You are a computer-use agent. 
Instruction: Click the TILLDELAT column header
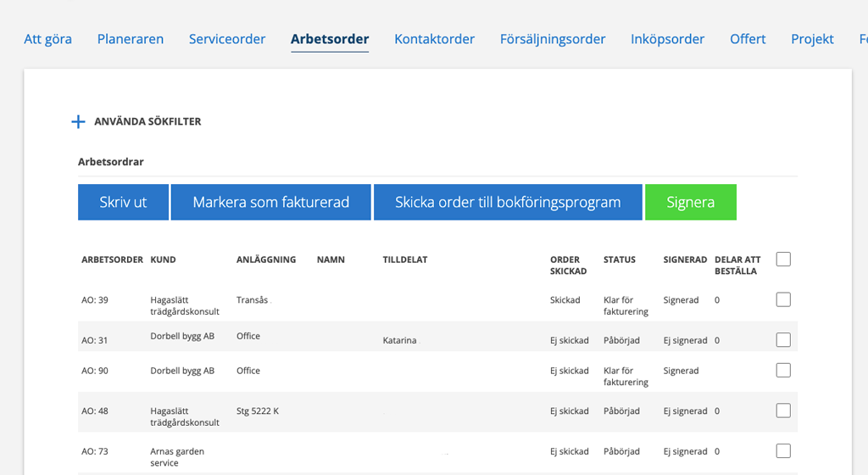point(404,260)
